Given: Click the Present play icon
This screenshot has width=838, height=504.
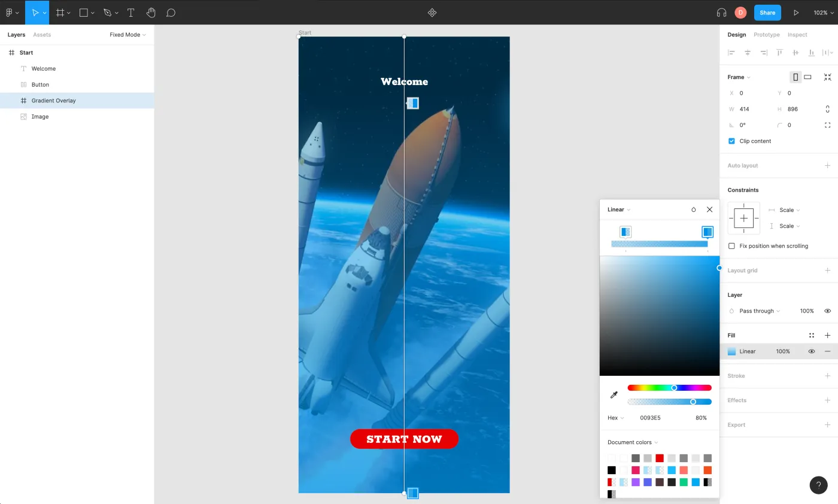Looking at the screenshot, I should pyautogui.click(x=796, y=13).
